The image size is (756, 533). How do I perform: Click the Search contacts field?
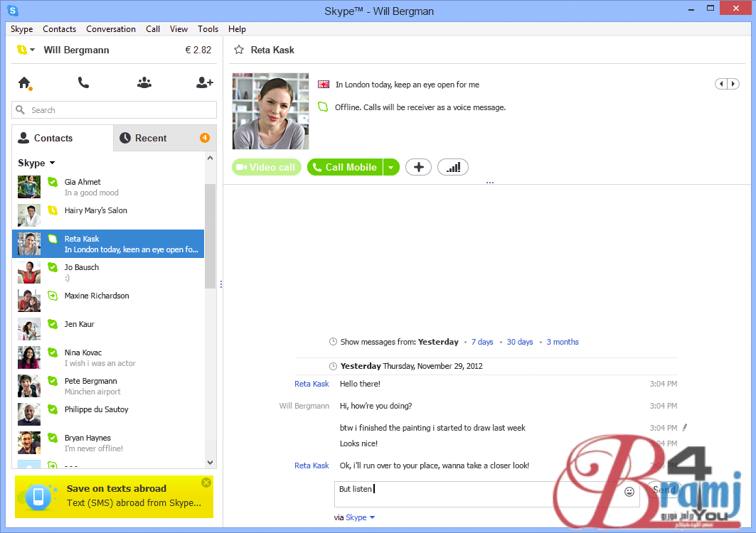click(x=114, y=110)
